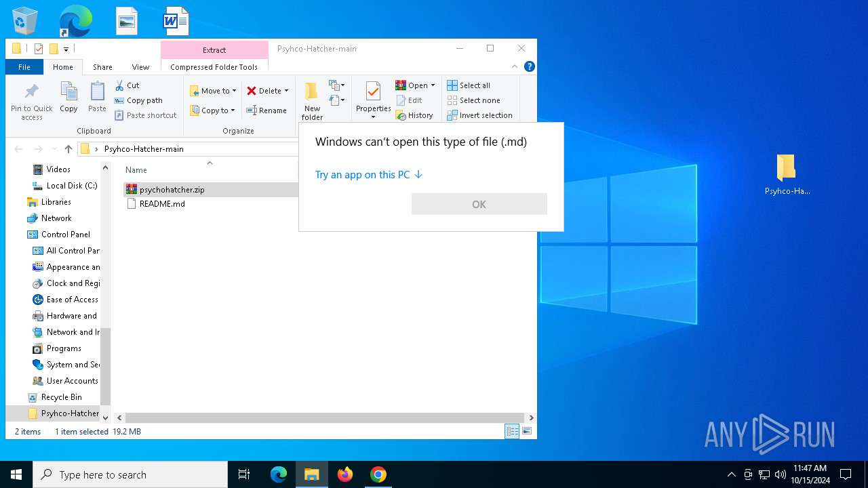This screenshot has height=488, width=868.
Task: Open Control Panel in navigation pane
Action: (x=65, y=235)
